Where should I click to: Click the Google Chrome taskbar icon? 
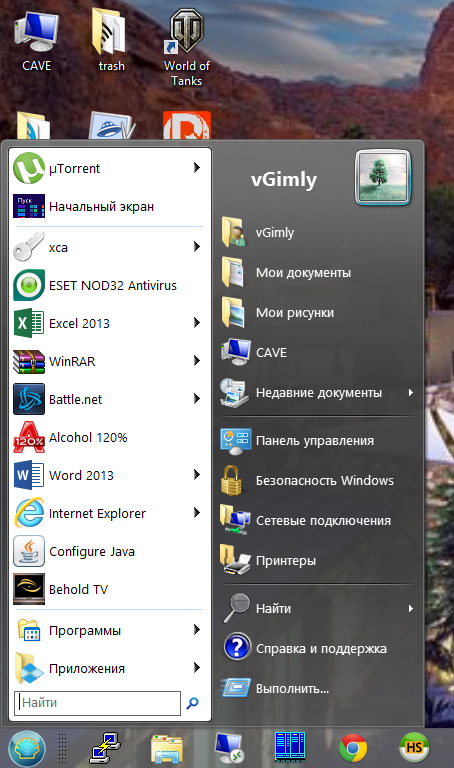(353, 748)
